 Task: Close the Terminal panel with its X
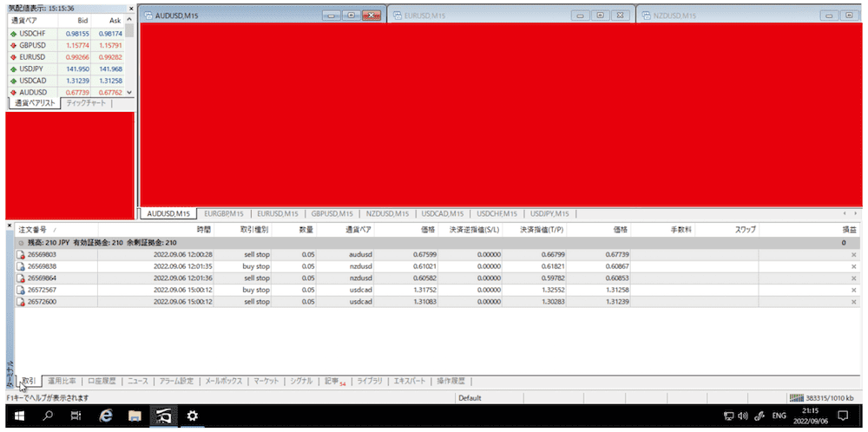click(10, 226)
